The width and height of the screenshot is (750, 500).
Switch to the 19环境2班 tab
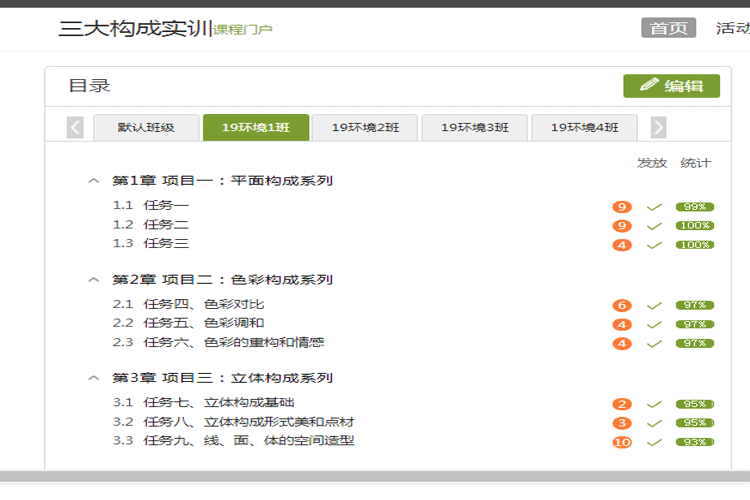tap(365, 128)
